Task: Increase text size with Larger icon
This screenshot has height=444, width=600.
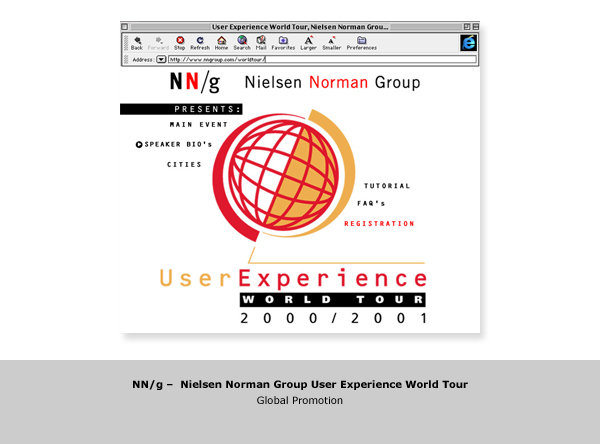Action: [308, 43]
